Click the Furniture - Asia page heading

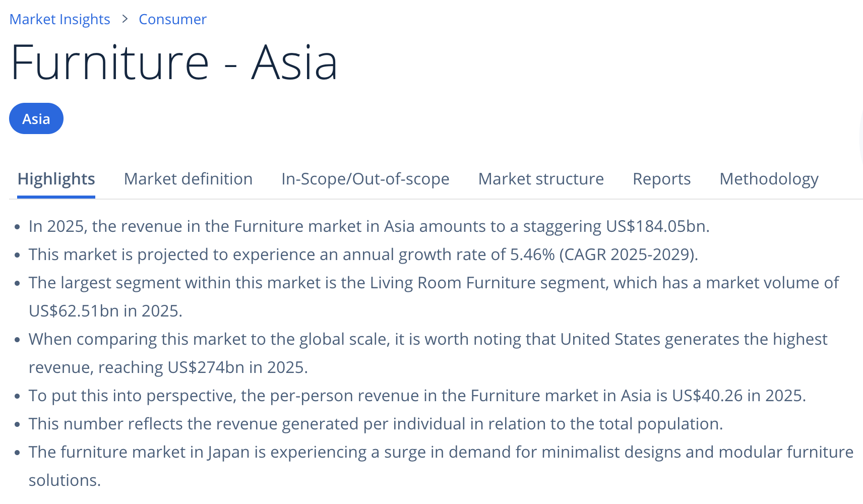[174, 63]
